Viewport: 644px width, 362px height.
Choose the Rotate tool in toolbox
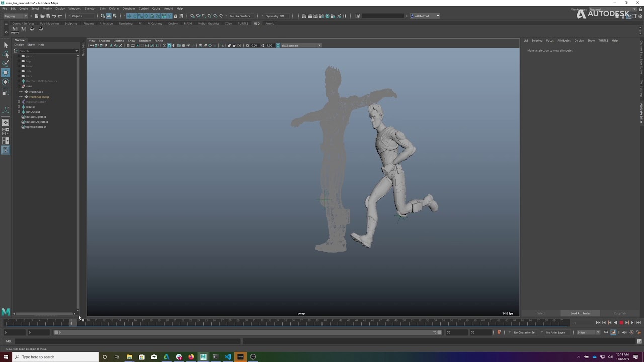6,82
